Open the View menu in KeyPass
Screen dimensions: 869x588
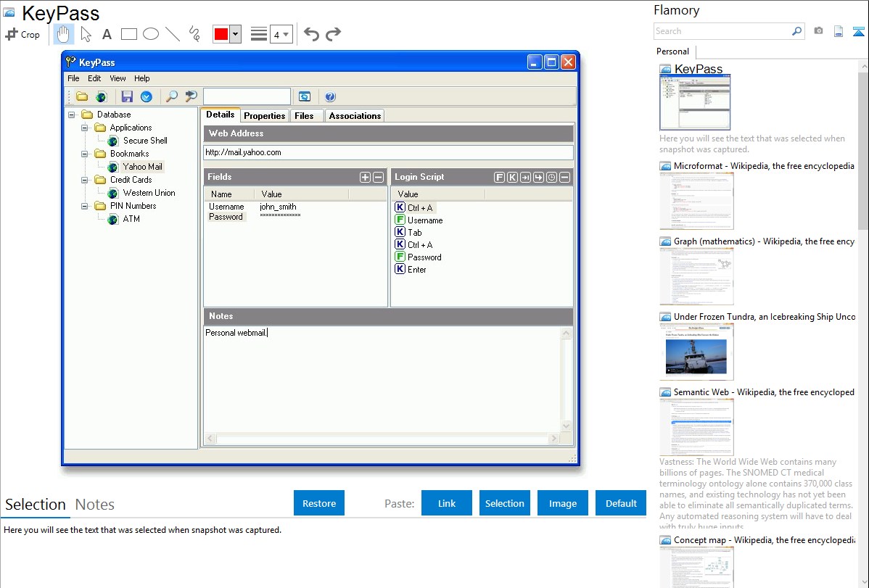click(118, 79)
